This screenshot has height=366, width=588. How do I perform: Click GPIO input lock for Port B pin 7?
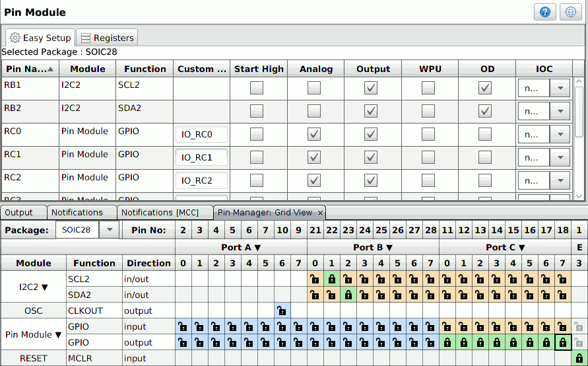pyautogui.click(x=430, y=326)
